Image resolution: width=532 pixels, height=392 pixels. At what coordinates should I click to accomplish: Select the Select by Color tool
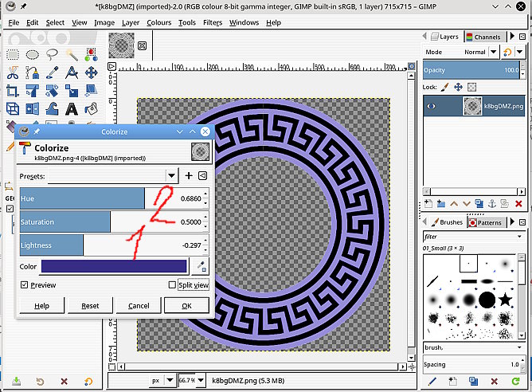click(91, 55)
